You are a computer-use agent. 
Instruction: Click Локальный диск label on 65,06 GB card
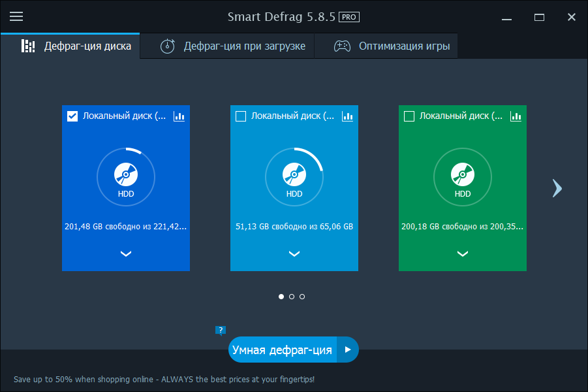pos(292,116)
